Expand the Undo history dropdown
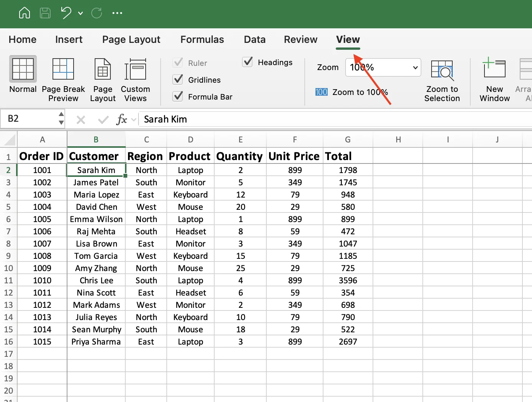 point(80,13)
